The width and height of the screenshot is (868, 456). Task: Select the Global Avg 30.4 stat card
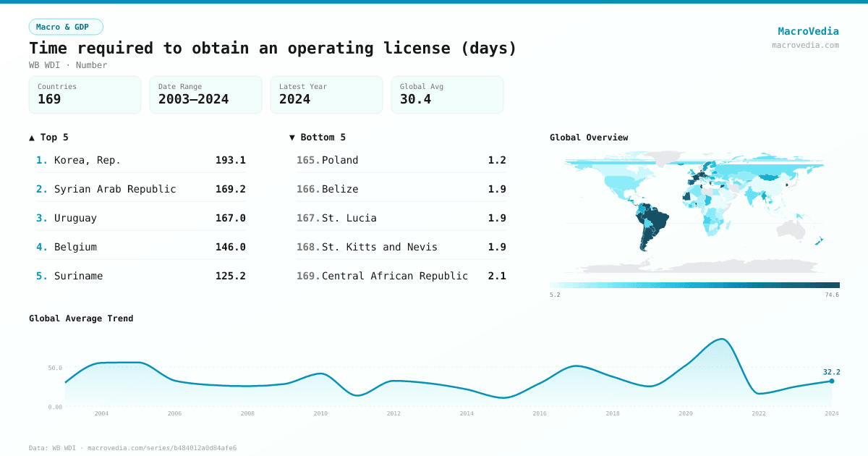(447, 94)
